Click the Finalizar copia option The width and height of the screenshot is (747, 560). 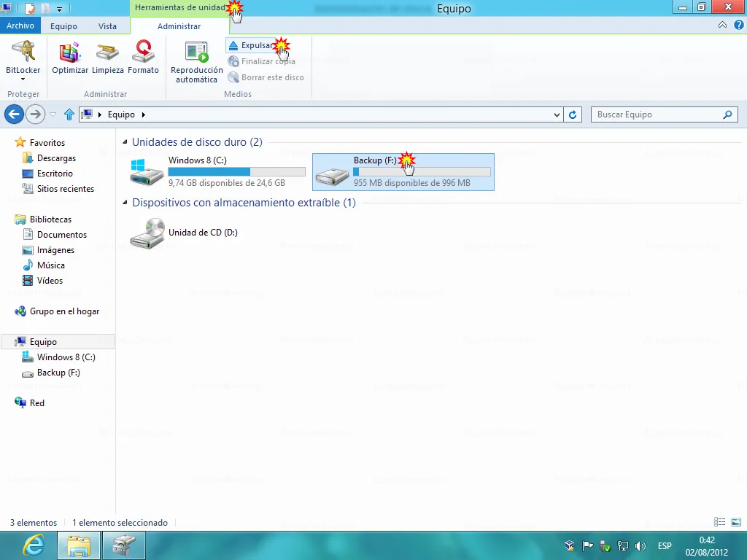(262, 61)
